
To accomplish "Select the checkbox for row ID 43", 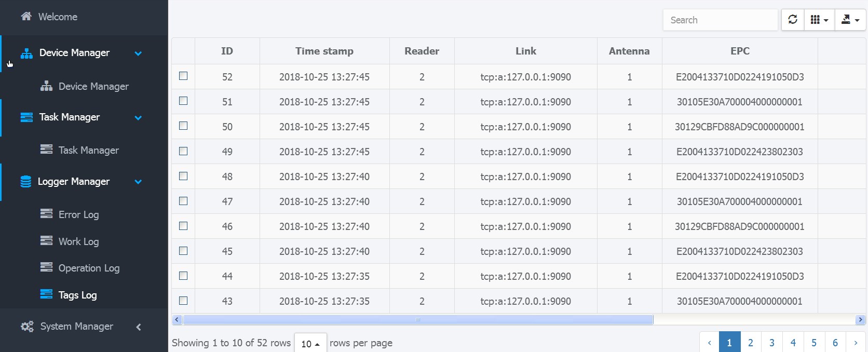I will tap(183, 301).
